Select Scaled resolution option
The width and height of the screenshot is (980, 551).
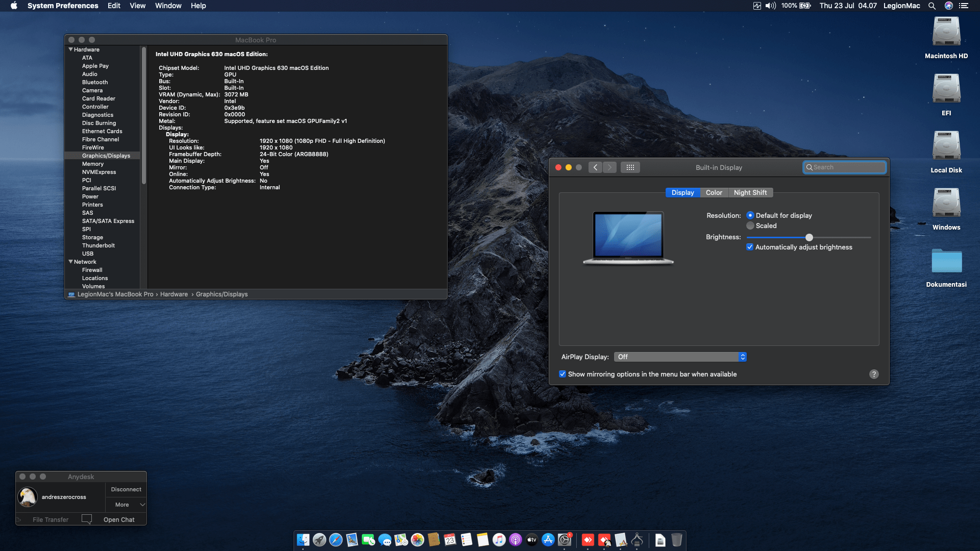(x=750, y=226)
